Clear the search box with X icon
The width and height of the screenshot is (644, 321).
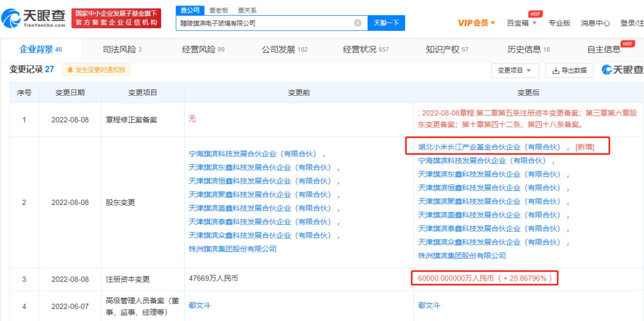(x=358, y=23)
